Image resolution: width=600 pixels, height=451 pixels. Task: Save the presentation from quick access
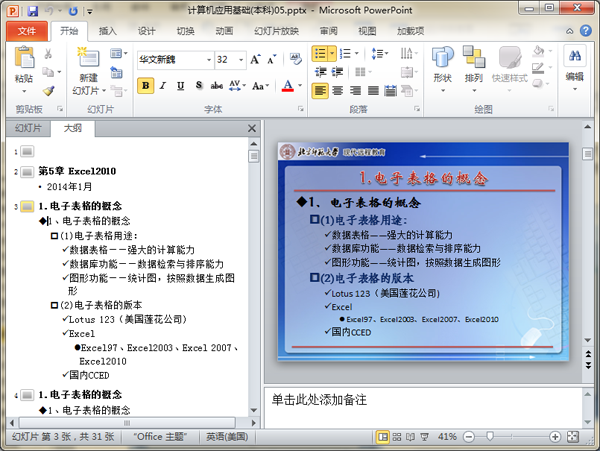point(33,11)
